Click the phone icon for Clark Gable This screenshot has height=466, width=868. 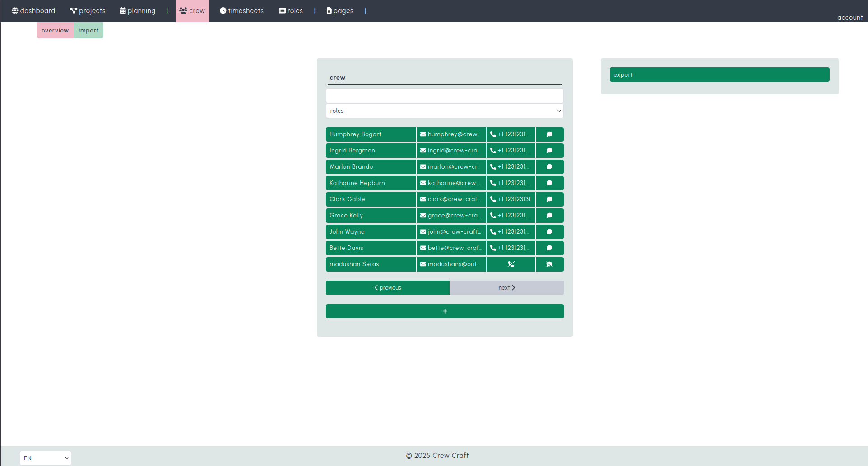pos(511,199)
